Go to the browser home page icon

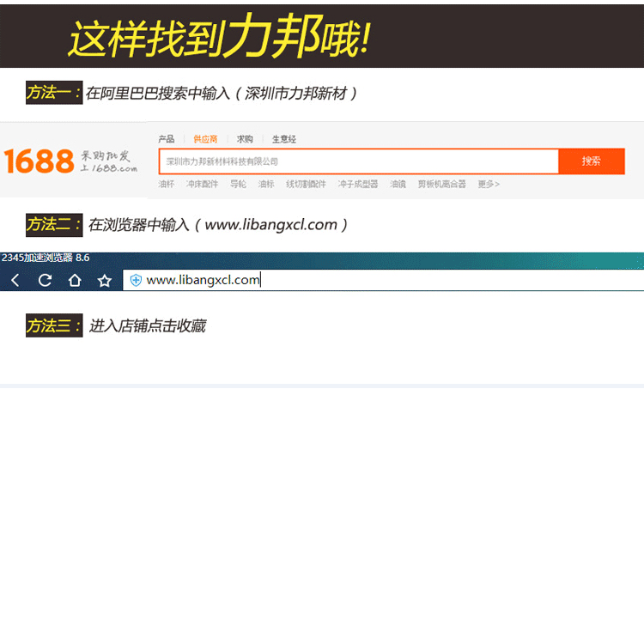click(x=75, y=280)
